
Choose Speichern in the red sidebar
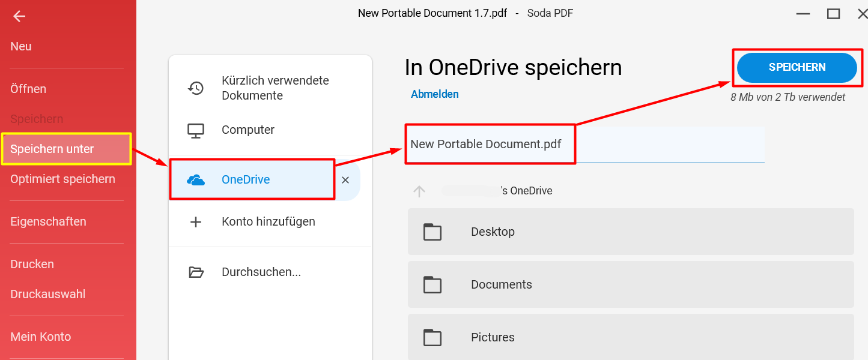(37, 119)
